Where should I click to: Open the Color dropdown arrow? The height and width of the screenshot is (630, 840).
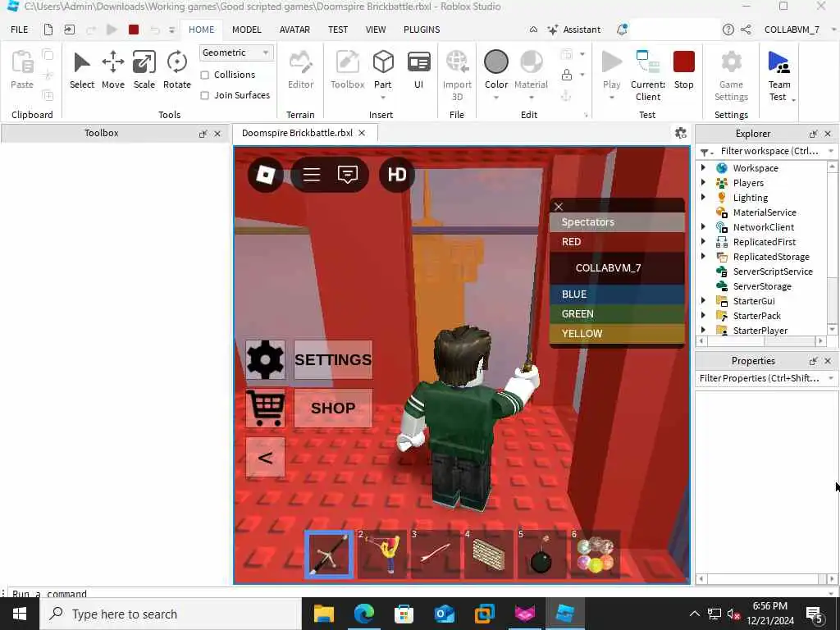[x=496, y=98]
